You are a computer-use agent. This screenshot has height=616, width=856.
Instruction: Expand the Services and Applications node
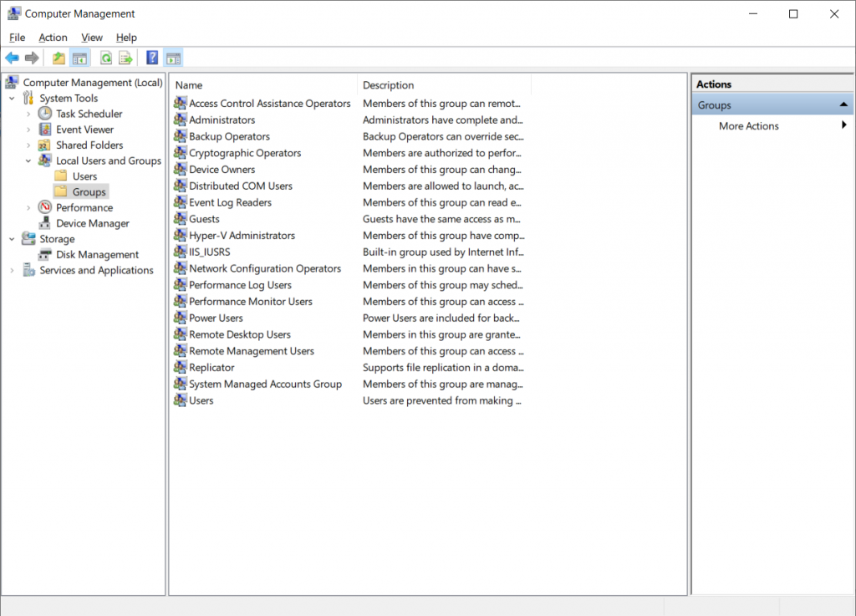12,270
